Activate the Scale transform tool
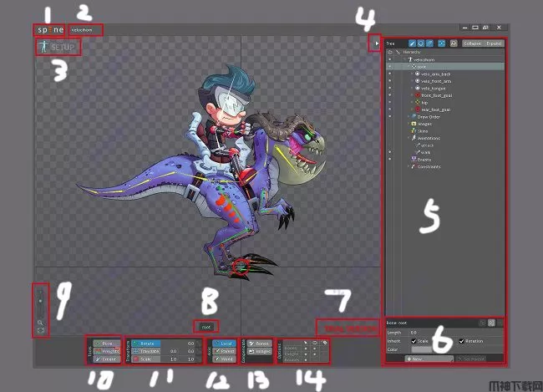 [x=145, y=358]
